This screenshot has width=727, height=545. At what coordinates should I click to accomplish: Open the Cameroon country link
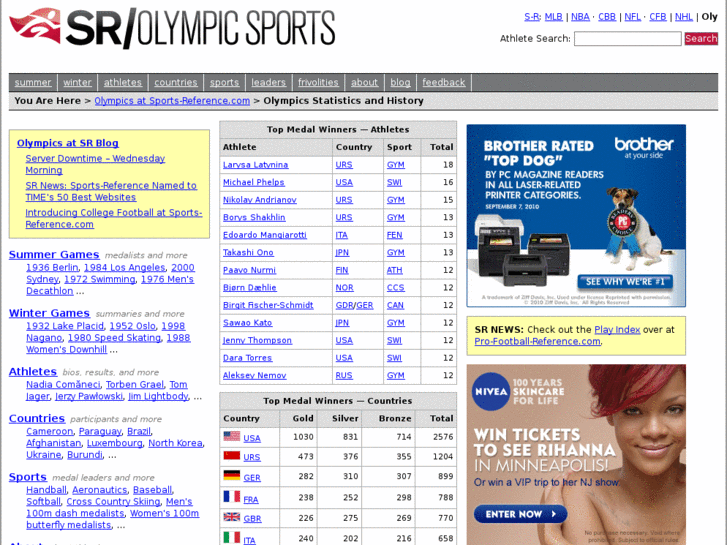coord(50,431)
